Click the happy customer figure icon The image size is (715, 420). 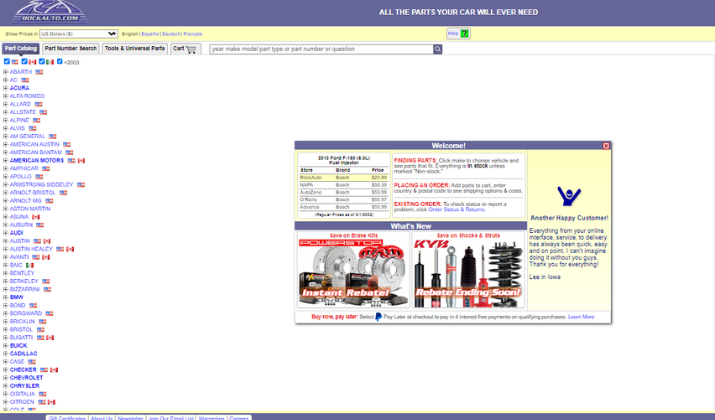pyautogui.click(x=569, y=195)
